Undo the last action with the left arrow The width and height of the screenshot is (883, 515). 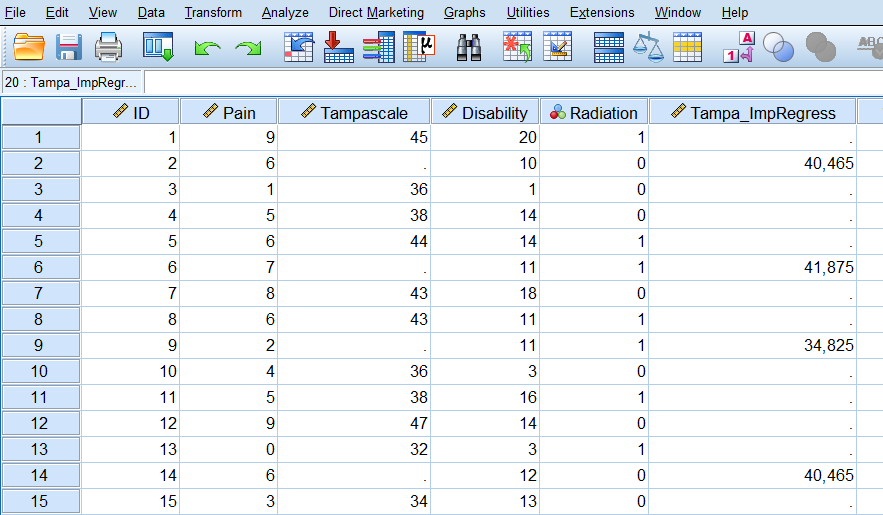tap(207, 47)
